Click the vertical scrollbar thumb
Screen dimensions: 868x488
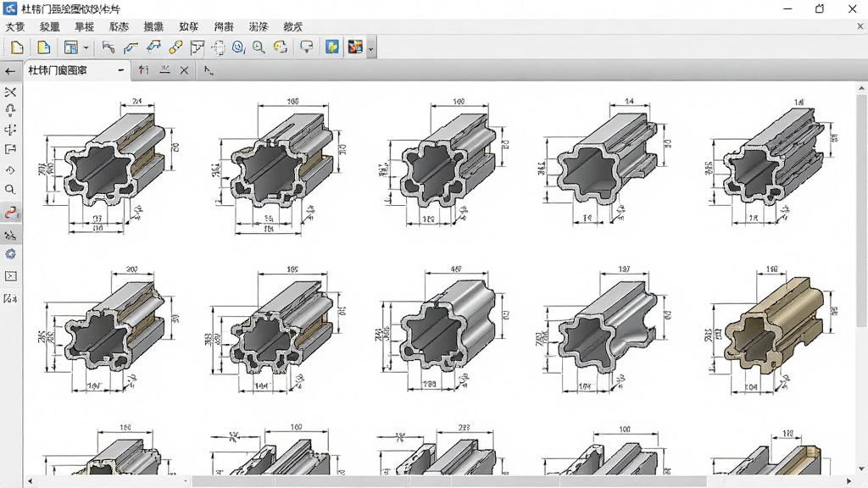tap(861, 210)
